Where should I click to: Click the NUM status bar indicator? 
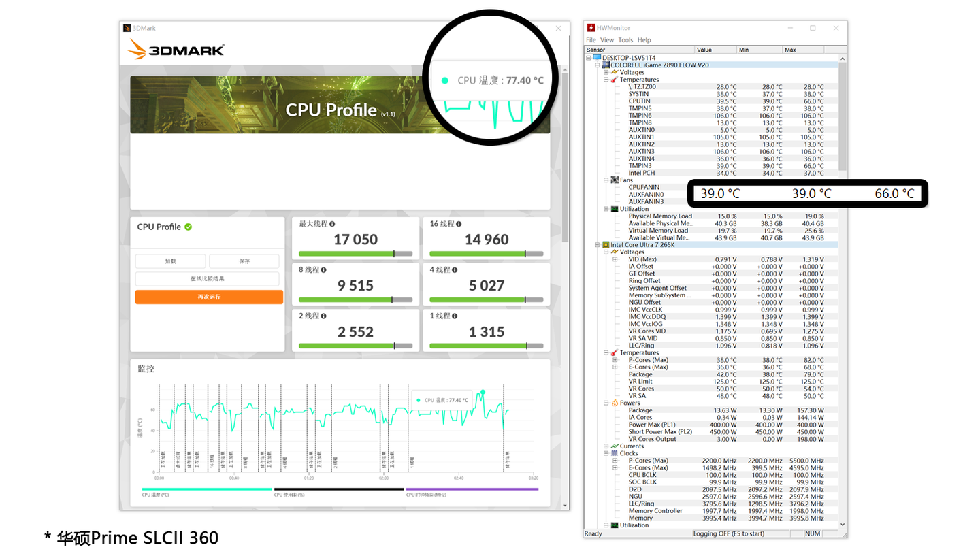click(813, 533)
